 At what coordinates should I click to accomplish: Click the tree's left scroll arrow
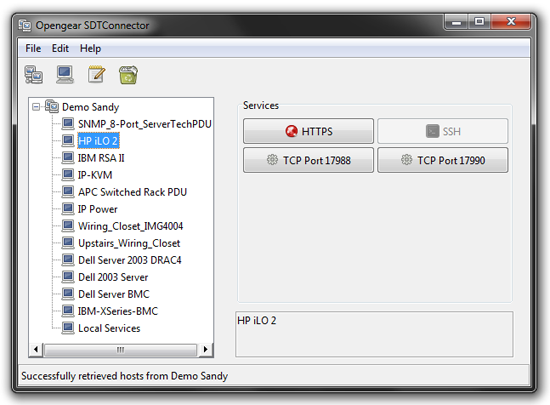pos(36,349)
